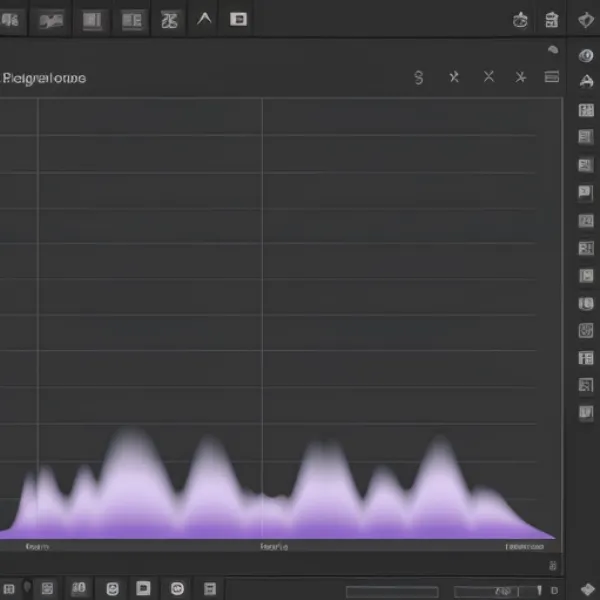
Task: Click the upward caret icon in top toolbar
Action: click(x=204, y=19)
